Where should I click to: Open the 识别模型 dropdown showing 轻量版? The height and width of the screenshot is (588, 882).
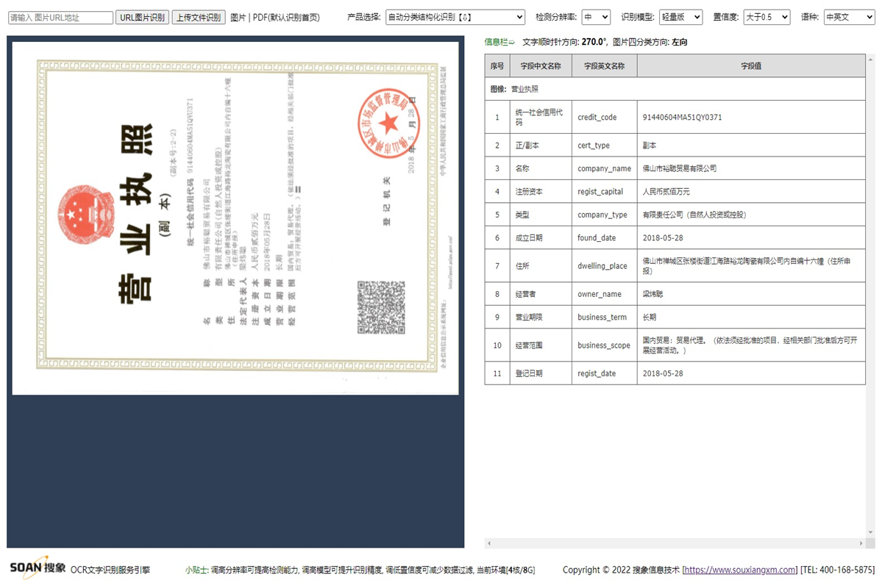click(680, 17)
